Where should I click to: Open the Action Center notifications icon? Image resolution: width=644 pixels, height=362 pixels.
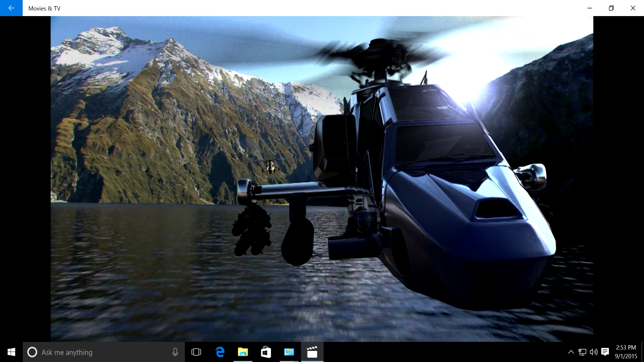click(605, 352)
